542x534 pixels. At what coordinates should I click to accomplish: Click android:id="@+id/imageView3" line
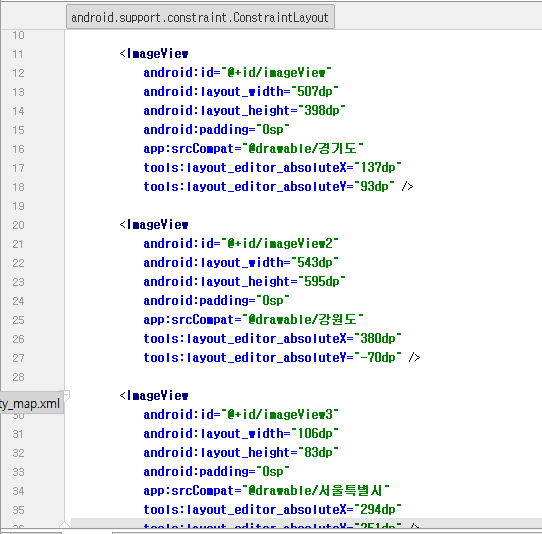pos(241,414)
